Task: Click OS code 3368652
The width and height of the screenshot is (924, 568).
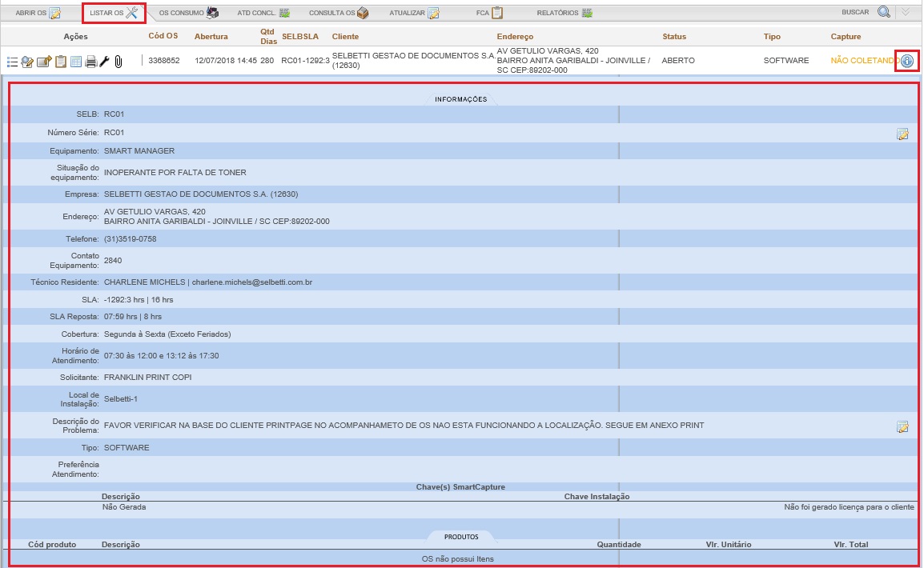Action: [x=164, y=61]
